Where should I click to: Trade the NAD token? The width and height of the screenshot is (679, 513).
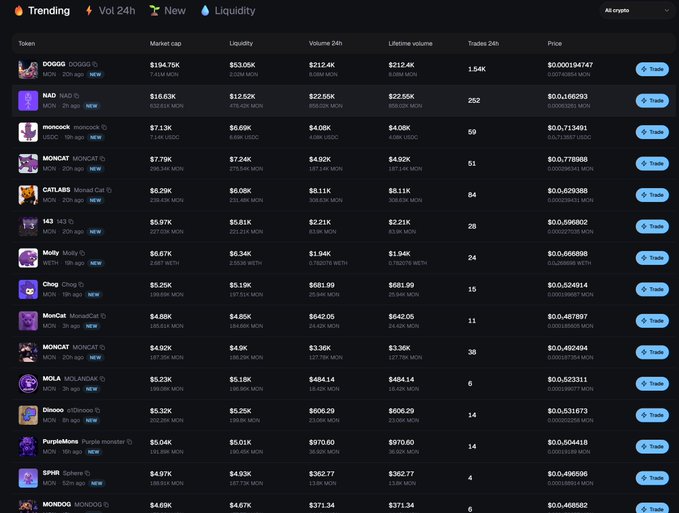pyautogui.click(x=652, y=100)
